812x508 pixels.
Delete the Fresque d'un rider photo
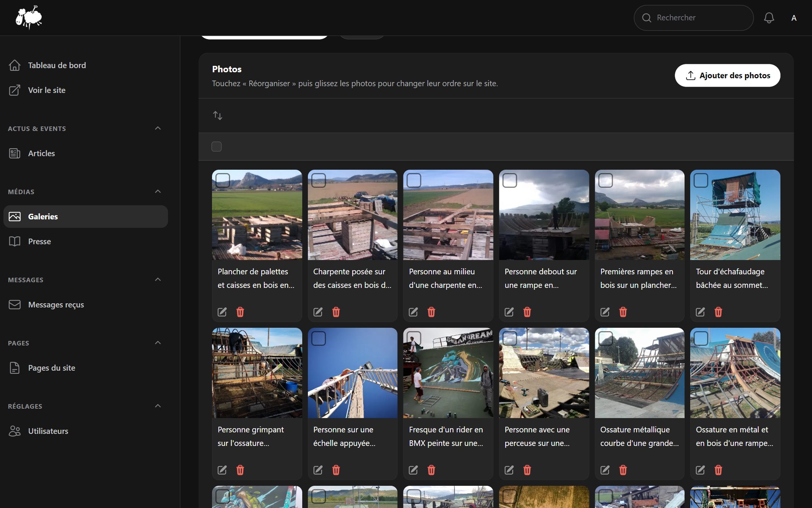pos(432,470)
